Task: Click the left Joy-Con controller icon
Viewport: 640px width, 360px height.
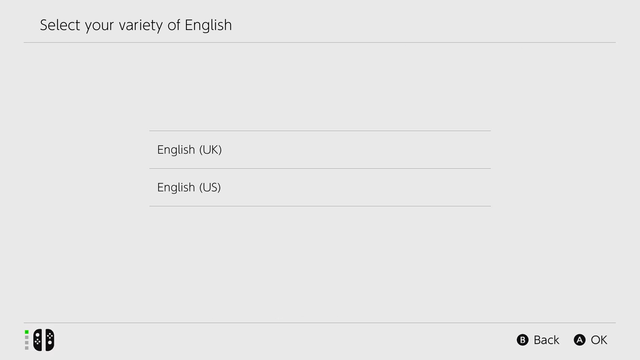Action: click(38, 340)
